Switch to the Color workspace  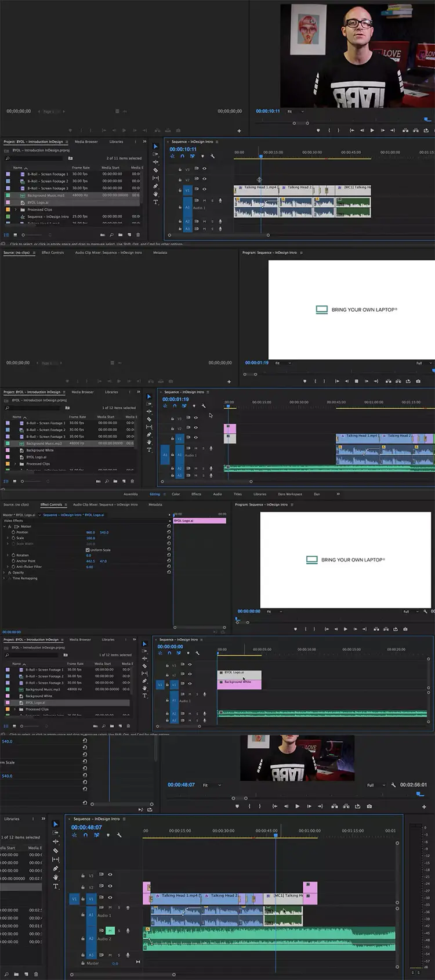(x=176, y=494)
